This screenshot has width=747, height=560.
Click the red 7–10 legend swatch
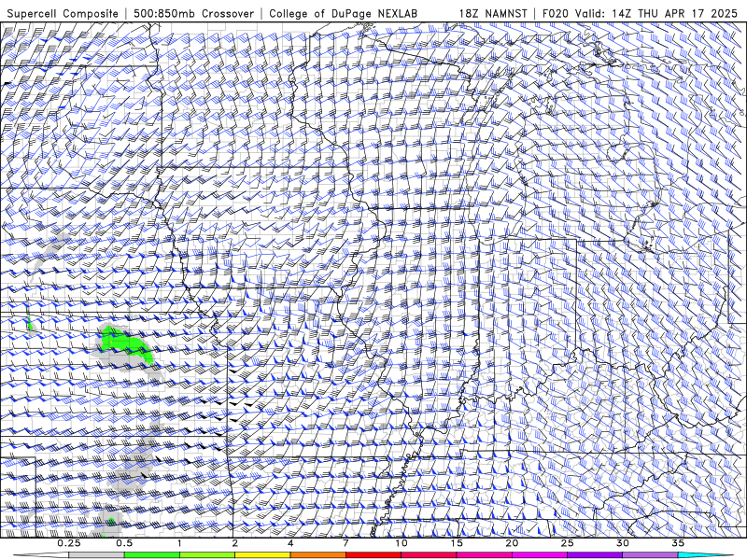[373, 555]
